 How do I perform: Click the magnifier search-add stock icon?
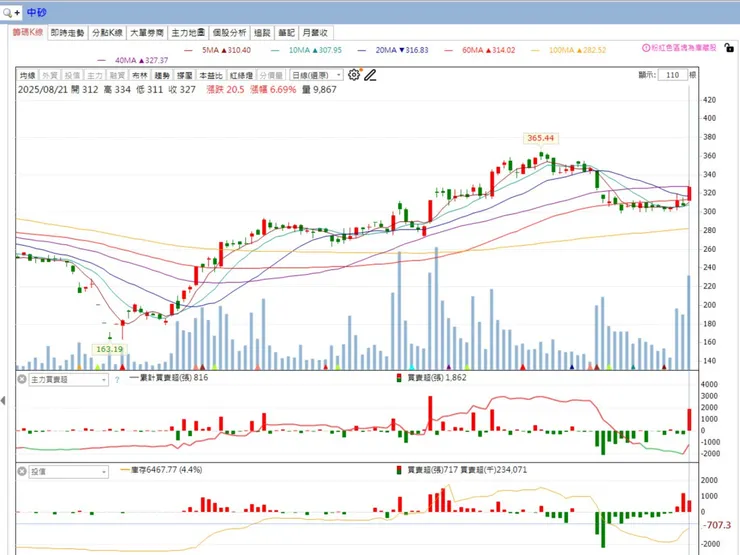coord(11,13)
